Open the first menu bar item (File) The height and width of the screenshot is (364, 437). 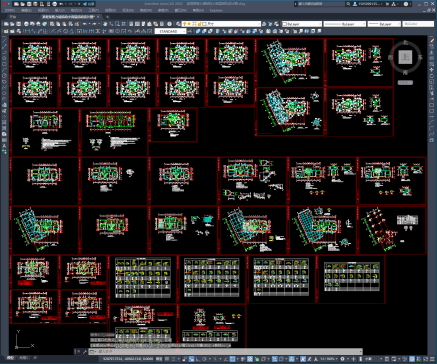pos(10,10)
